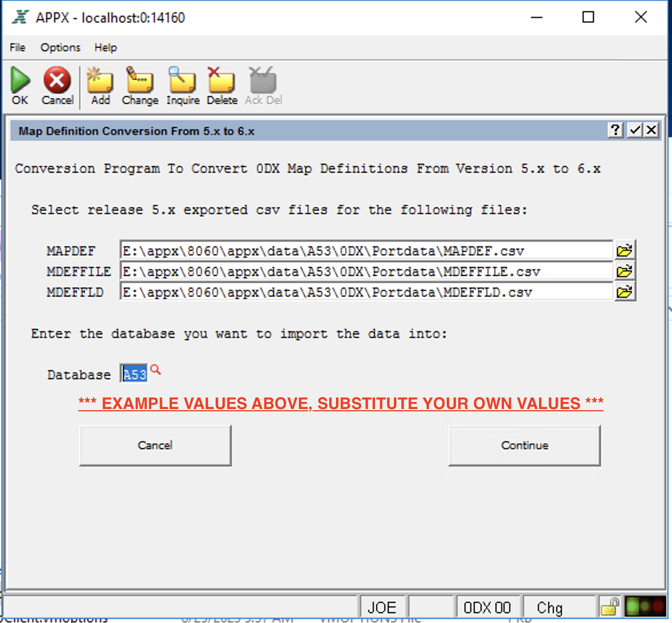Browse for the MDEFFLD csv file
This screenshot has height=623, width=672.
click(625, 291)
